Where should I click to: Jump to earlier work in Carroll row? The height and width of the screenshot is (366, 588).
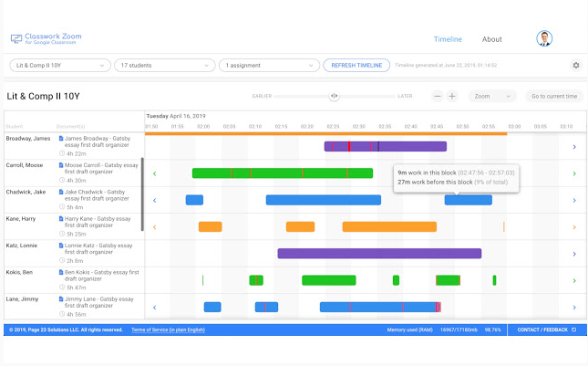[154, 173]
